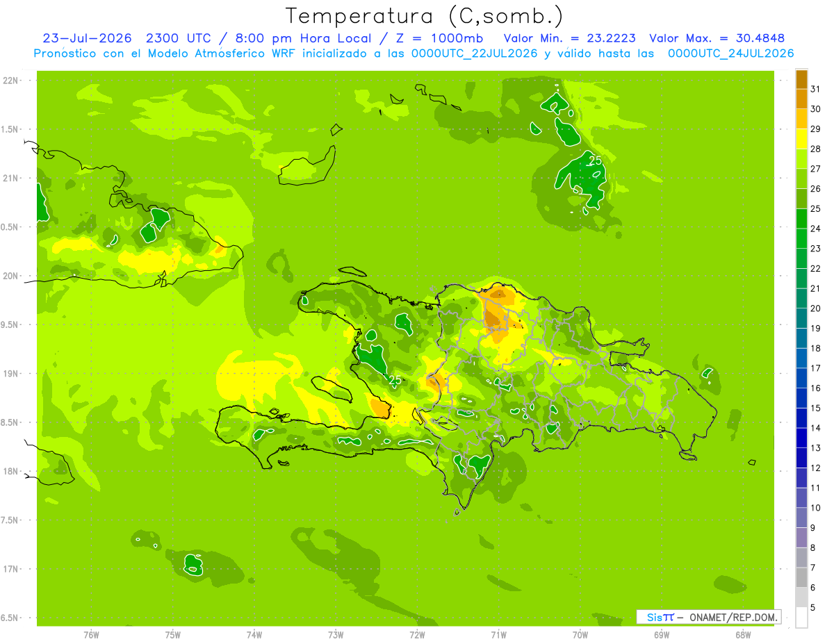834x644 pixels.
Task: Select '0000UTC_24JUL2026' valid-until time
Action: coord(731,53)
